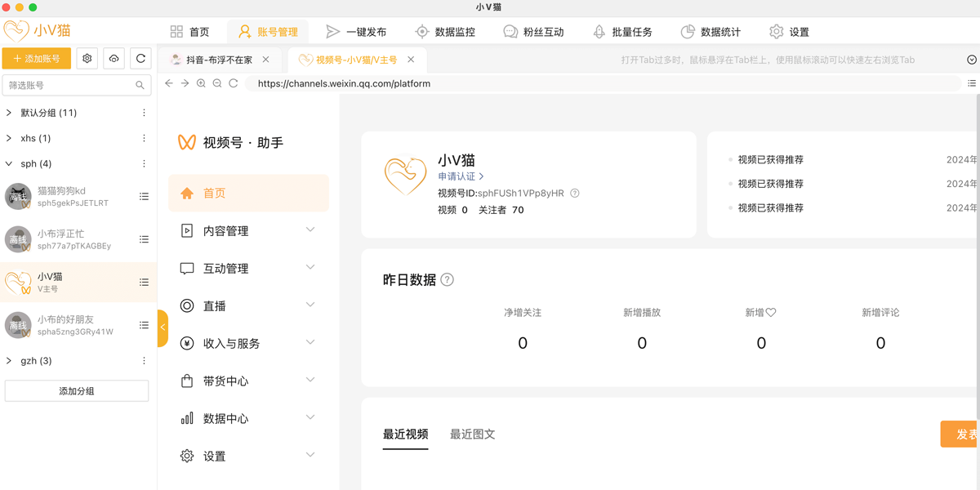Select the 最近视频 tab

click(406, 434)
